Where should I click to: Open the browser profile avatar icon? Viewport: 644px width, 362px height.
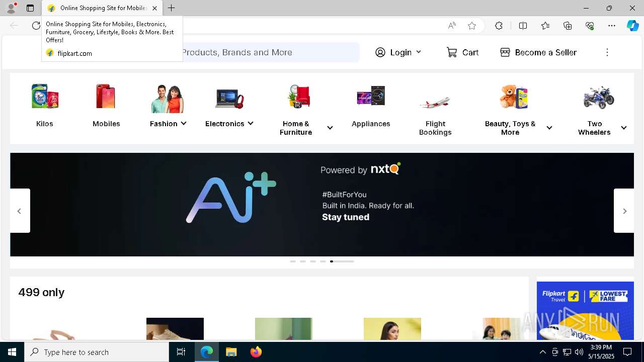[x=11, y=8]
